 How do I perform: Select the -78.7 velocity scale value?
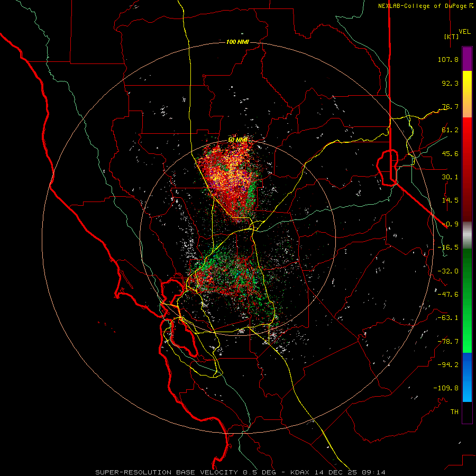point(448,342)
